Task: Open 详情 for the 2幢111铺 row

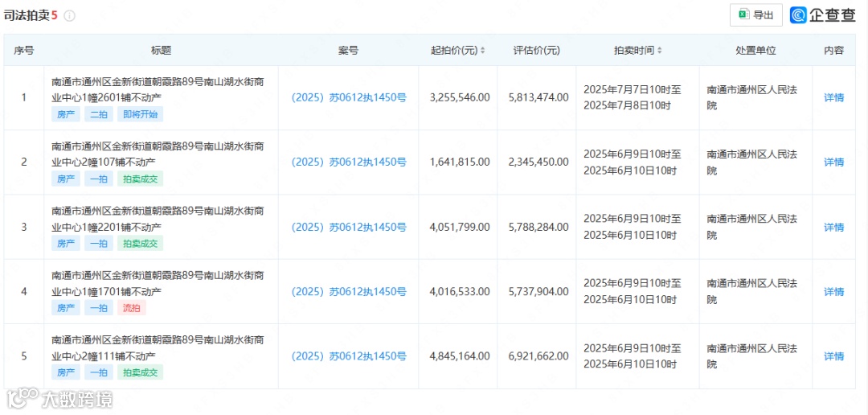Action: tap(833, 355)
